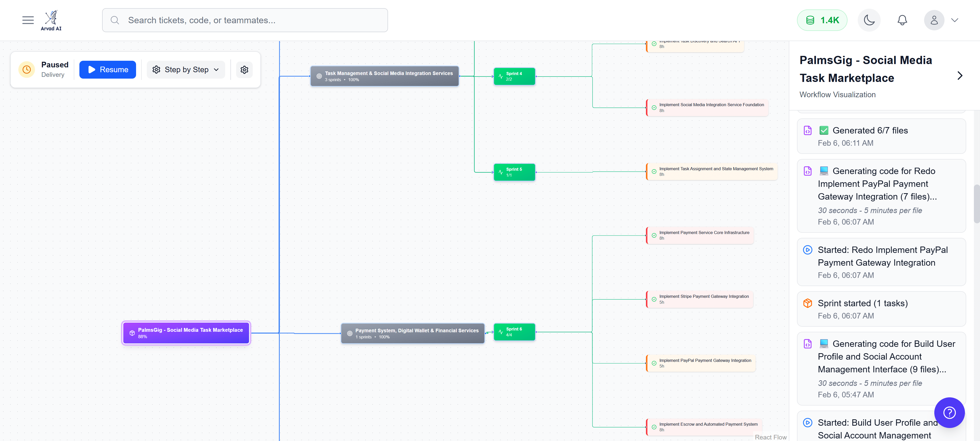The width and height of the screenshot is (980, 441).
Task: Click the Resume button
Action: tap(108, 70)
